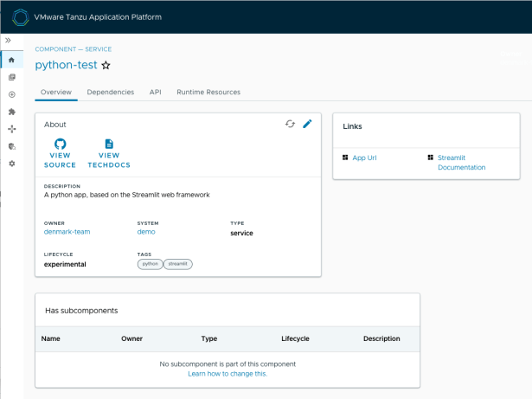Click the 'Has subcomponents' heading
This screenshot has width=532, height=399.
(x=81, y=311)
